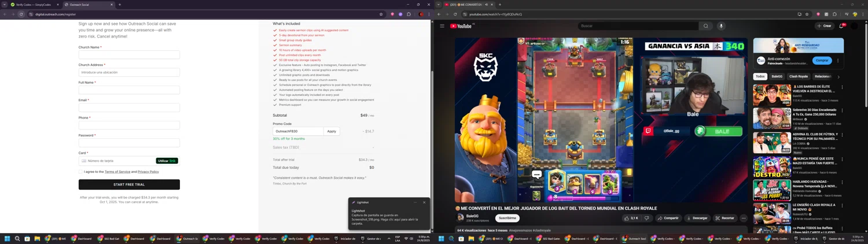Focus the Church Address field
Screen dimensions: 868x244
(x=129, y=72)
